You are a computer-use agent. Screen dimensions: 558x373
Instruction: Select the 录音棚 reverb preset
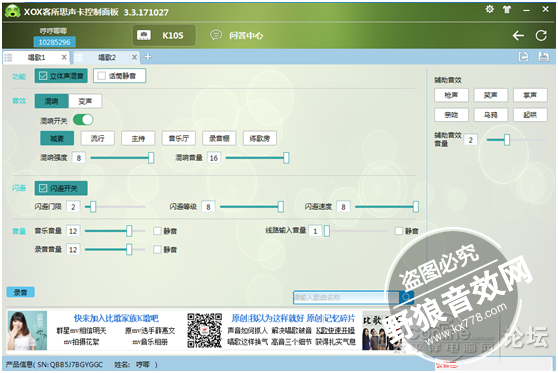(219, 138)
